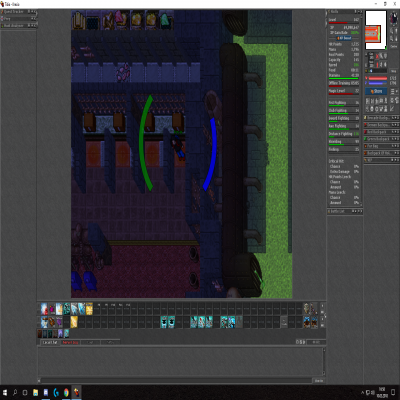This screenshot has height=400, width=400.
Task: Open the Store button
Action: tap(376, 91)
